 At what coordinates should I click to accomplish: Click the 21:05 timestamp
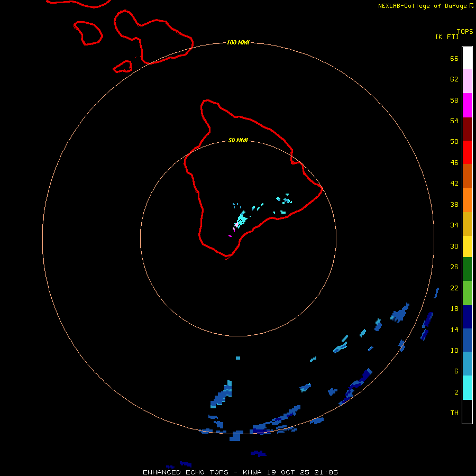tap(326, 472)
